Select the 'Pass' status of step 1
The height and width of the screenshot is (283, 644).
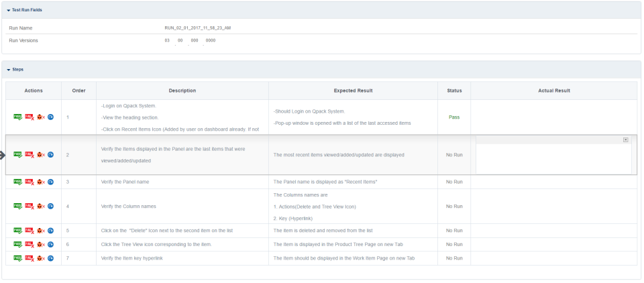(x=454, y=117)
